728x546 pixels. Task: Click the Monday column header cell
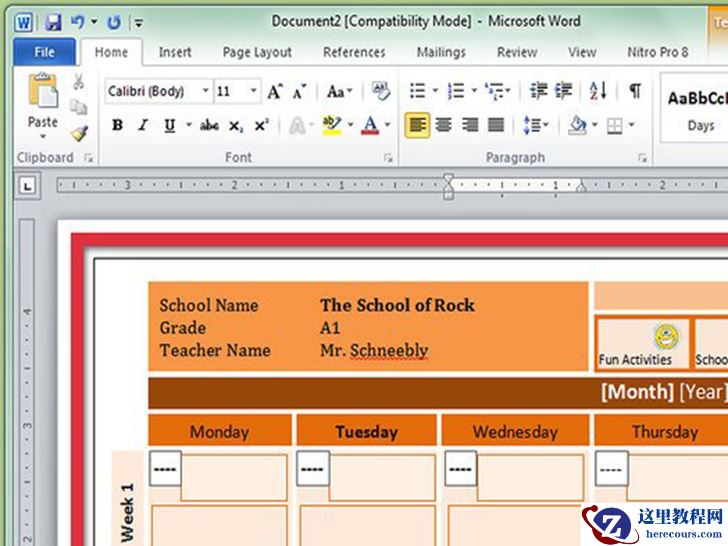coord(220,431)
